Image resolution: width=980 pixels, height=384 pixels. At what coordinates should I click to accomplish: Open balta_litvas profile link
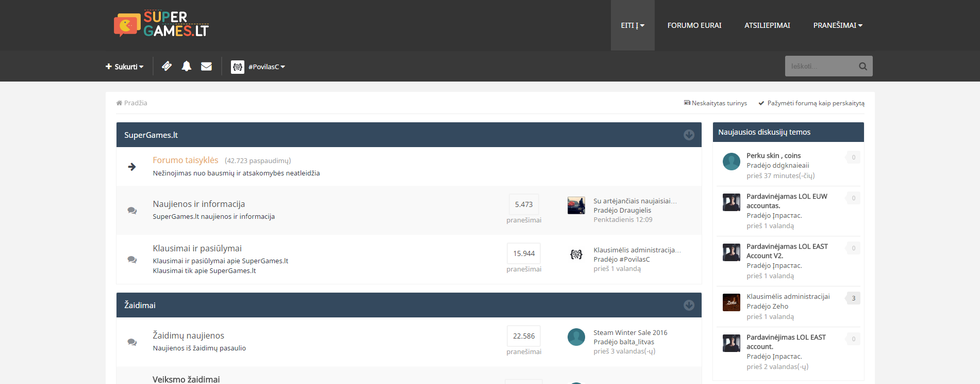pyautogui.click(x=637, y=342)
